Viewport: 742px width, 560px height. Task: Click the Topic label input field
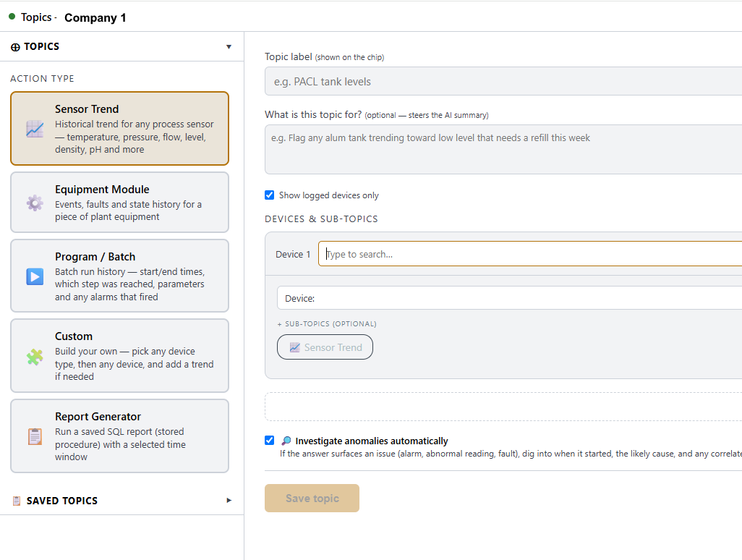(503, 82)
